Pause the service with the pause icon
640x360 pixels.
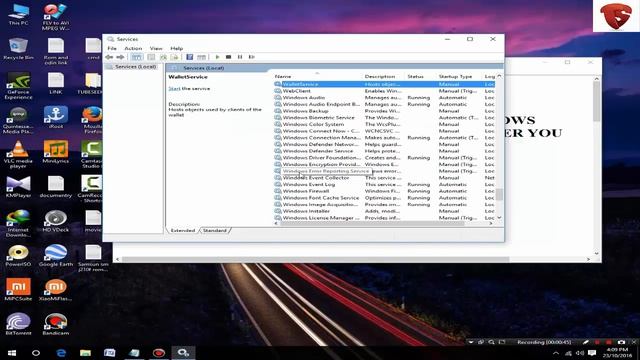pos(240,57)
